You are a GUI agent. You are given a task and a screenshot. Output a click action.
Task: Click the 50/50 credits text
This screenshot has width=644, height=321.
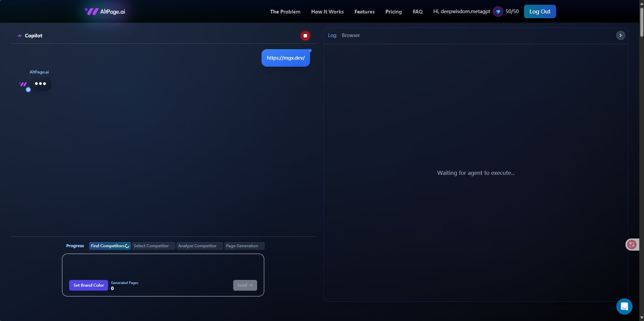pos(512,11)
